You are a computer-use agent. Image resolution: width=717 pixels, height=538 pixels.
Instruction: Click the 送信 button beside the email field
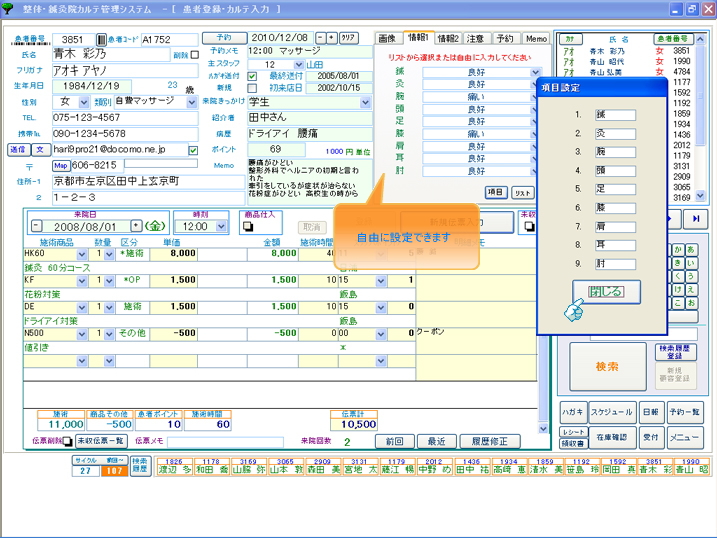18,150
